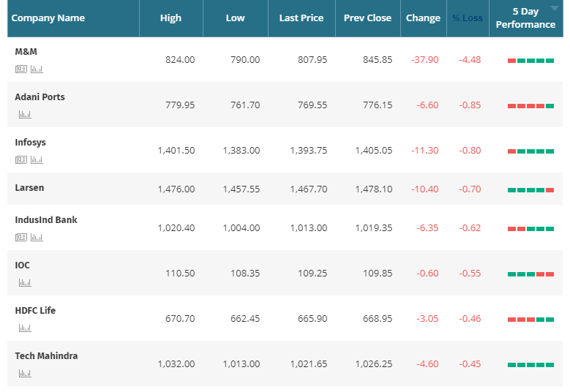The image size is (570, 392).
Task: Click Tech Mahindra's 5 day performance bar
Action: [x=530, y=365]
